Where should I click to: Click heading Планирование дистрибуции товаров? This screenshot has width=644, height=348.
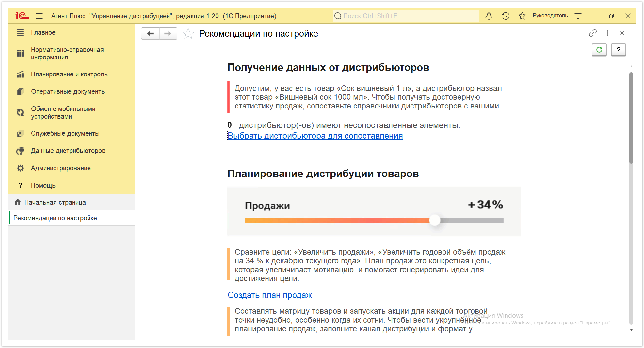(x=323, y=174)
